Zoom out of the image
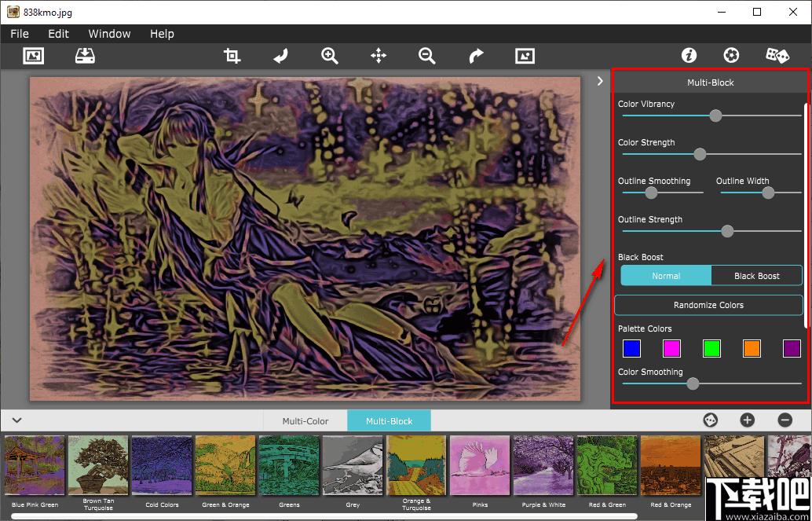 click(x=427, y=56)
